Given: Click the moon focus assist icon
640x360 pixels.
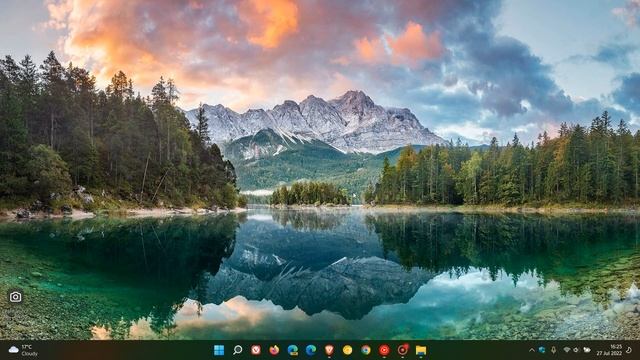Looking at the screenshot, I should pyautogui.click(x=629, y=350).
